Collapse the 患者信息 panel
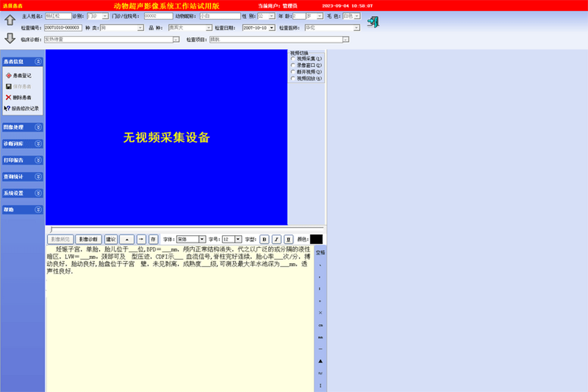 38,62
